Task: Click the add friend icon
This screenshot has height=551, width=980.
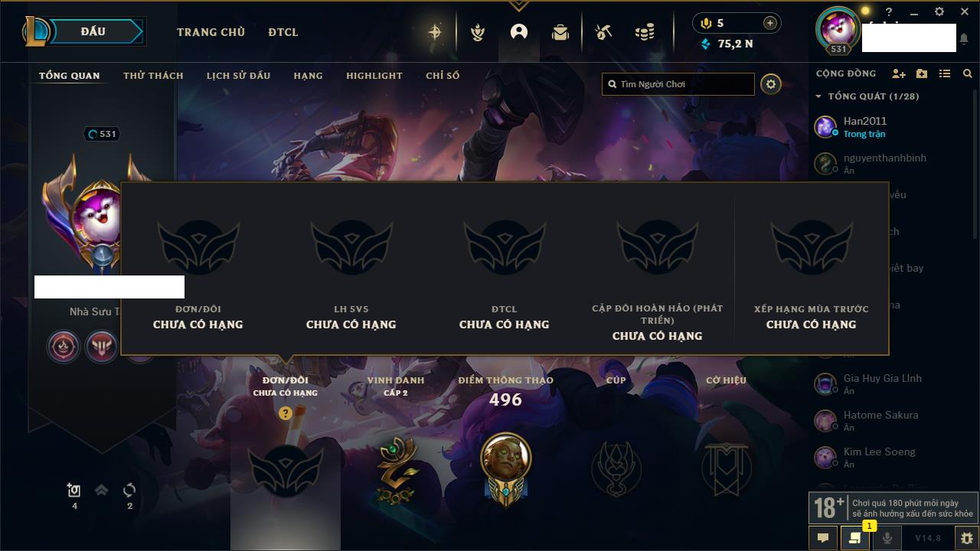Action: 899,73
